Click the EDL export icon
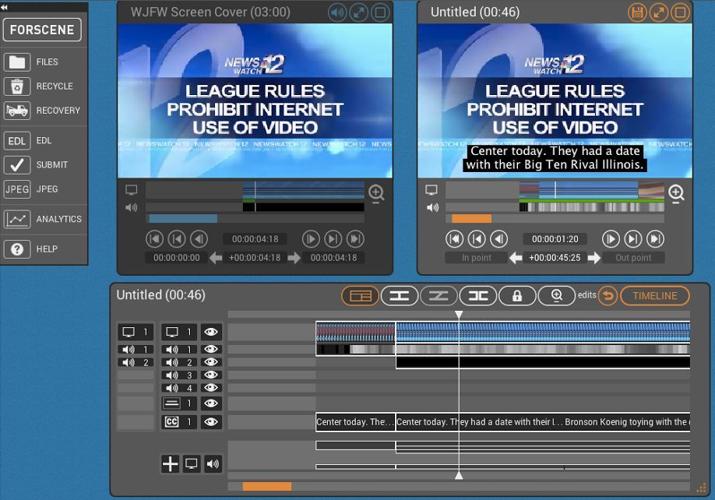715x500 pixels. [x=17, y=141]
